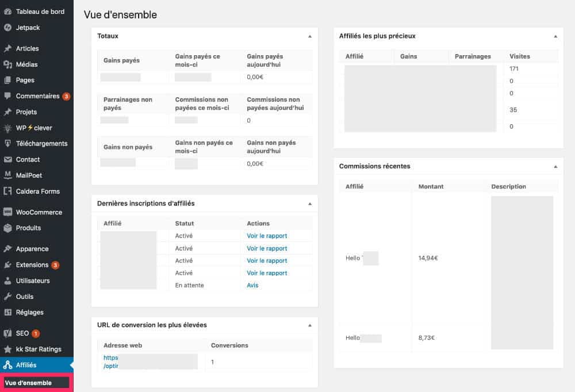575x392 pixels.
Task: Toggle the Dernières inscriptions d'affiliés panel
Action: click(x=309, y=203)
